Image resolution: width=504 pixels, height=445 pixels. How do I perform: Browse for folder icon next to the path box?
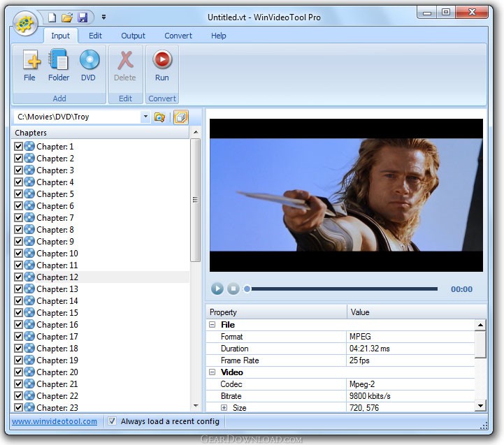(159, 117)
